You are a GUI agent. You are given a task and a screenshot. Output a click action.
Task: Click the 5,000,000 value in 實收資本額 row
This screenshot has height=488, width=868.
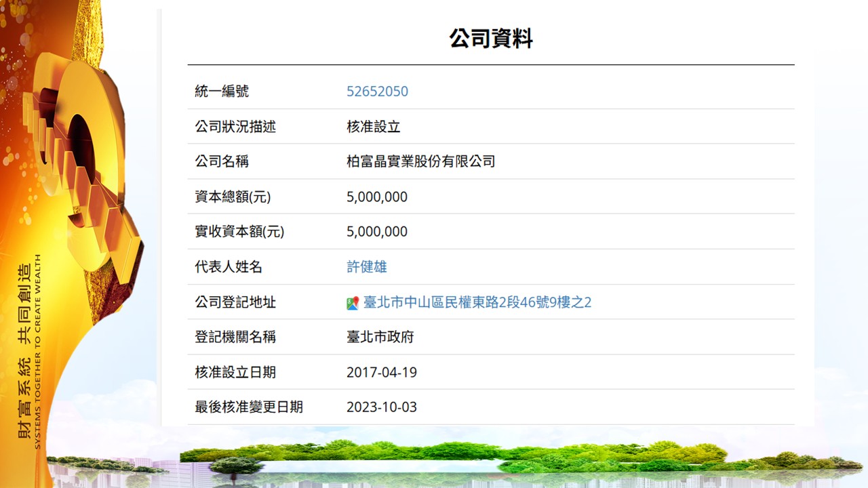tap(377, 232)
